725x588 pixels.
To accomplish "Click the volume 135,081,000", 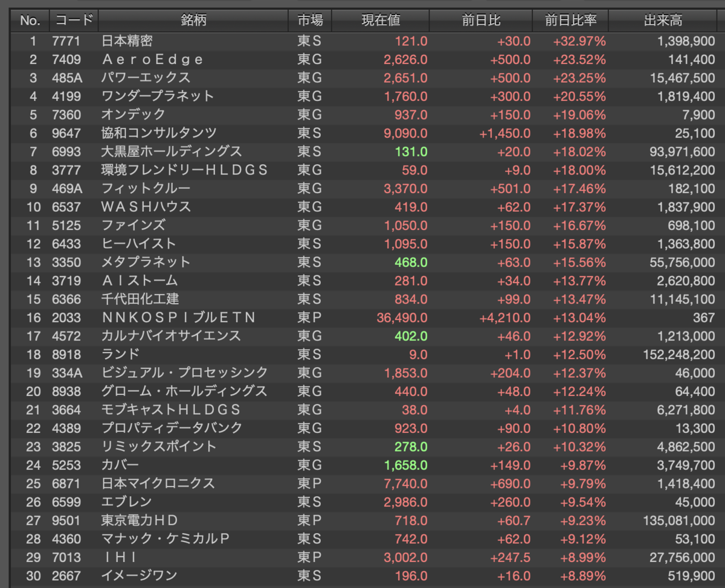I will pyautogui.click(x=680, y=520).
